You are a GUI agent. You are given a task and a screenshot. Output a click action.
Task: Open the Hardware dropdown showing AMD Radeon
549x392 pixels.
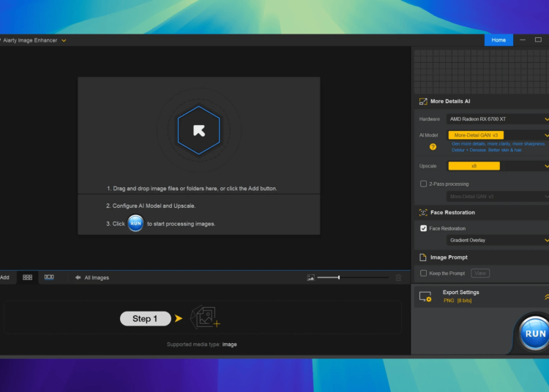click(498, 118)
